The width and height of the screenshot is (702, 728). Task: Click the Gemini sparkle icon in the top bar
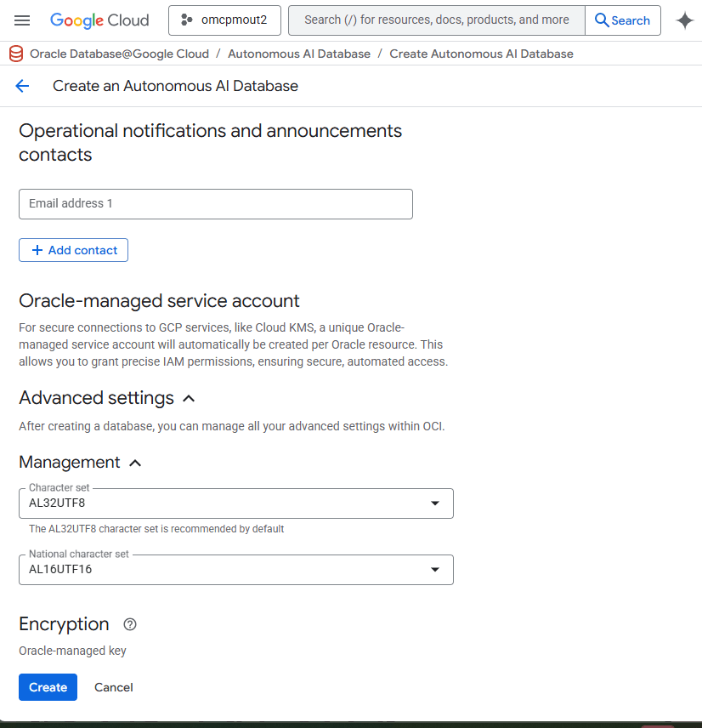[x=684, y=20]
